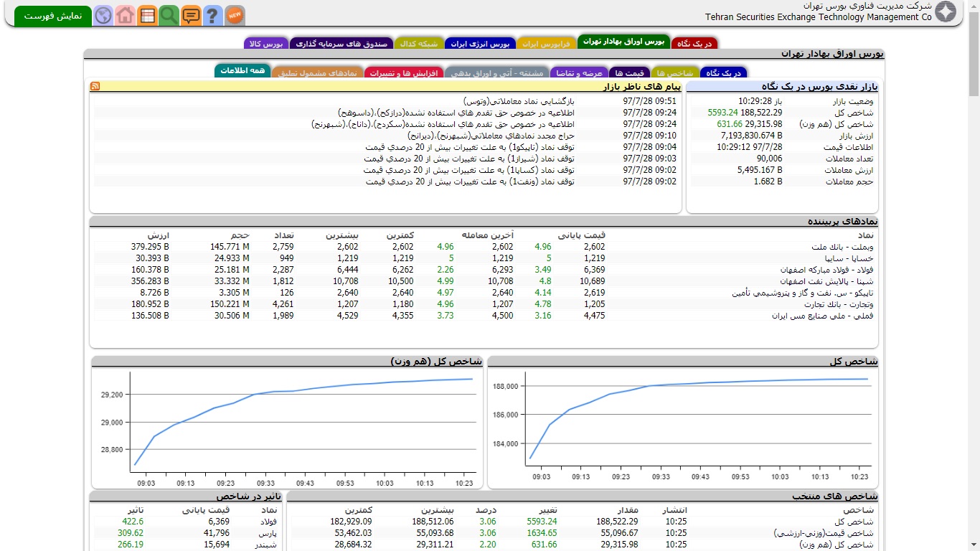Open the فملي - ملي صنايع مس ايران link
The image size is (980, 551).
(x=823, y=316)
